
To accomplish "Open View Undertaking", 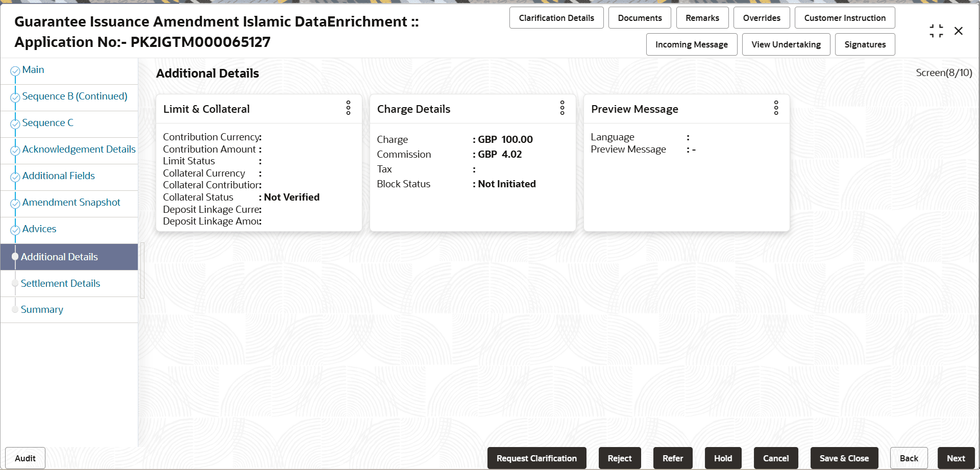I will click(x=786, y=44).
